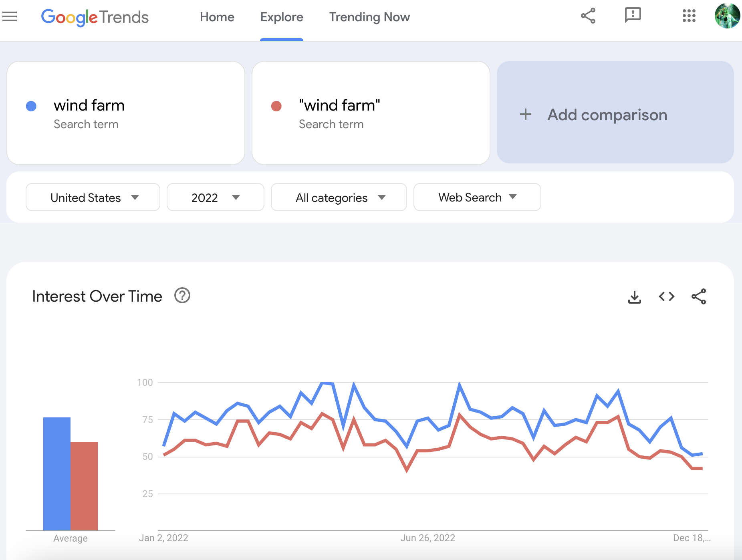Switch to the Trending Now tab
Viewport: 742px width, 560px height.
tap(369, 17)
